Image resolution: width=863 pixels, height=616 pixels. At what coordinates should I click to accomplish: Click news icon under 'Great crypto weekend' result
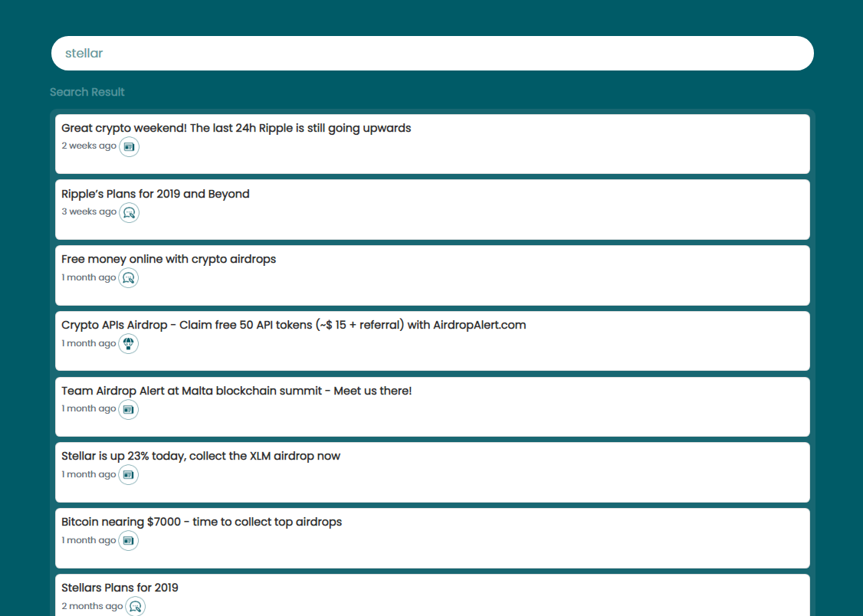click(130, 147)
